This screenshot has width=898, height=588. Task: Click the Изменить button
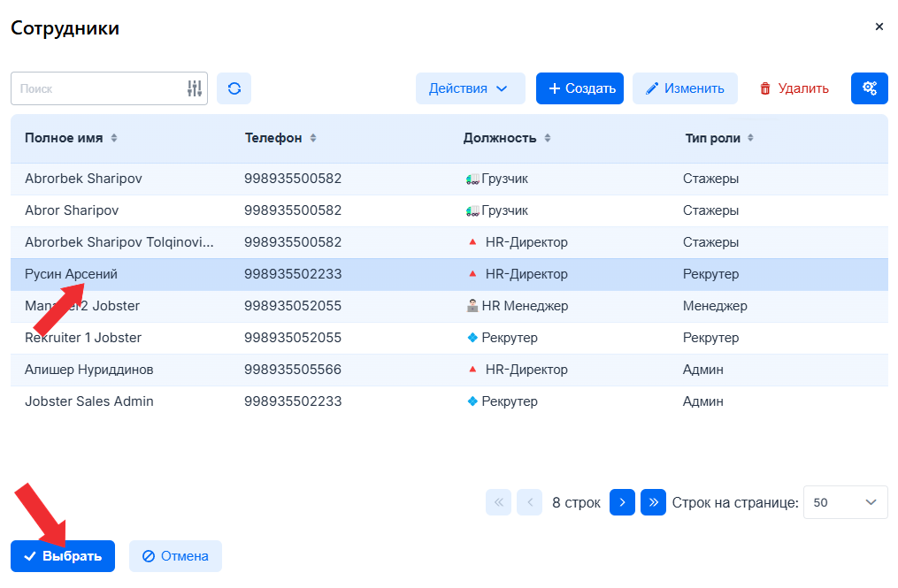[685, 88]
